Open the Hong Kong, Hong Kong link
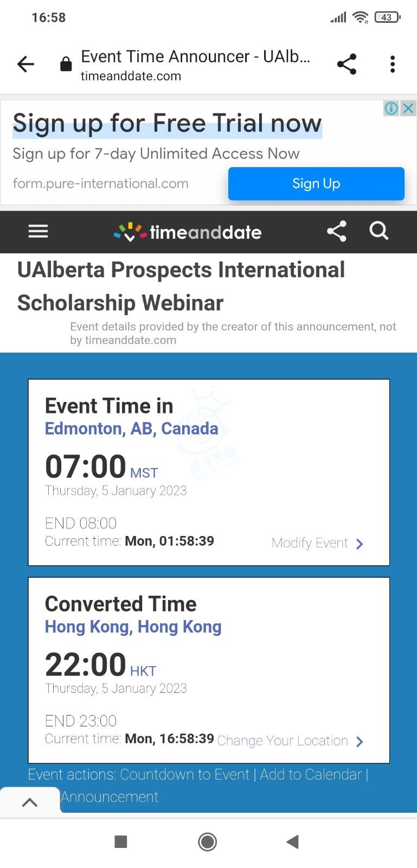Screen dimensions: 417x868 (133, 627)
